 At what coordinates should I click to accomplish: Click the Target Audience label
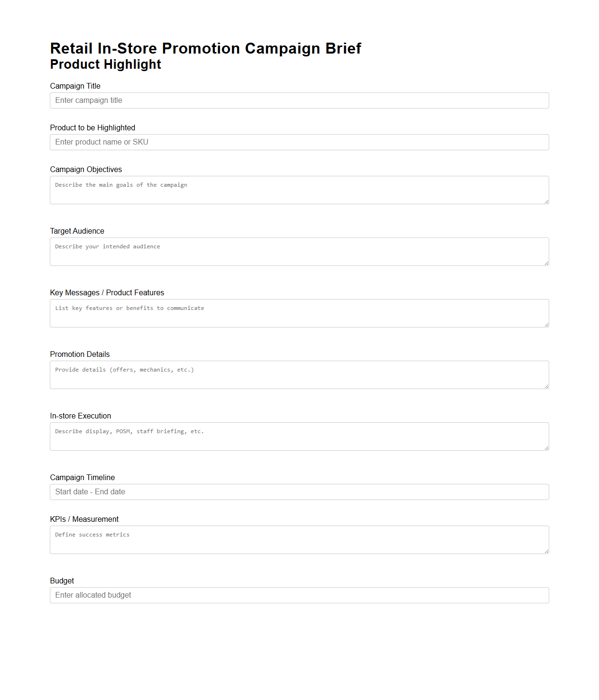77,231
